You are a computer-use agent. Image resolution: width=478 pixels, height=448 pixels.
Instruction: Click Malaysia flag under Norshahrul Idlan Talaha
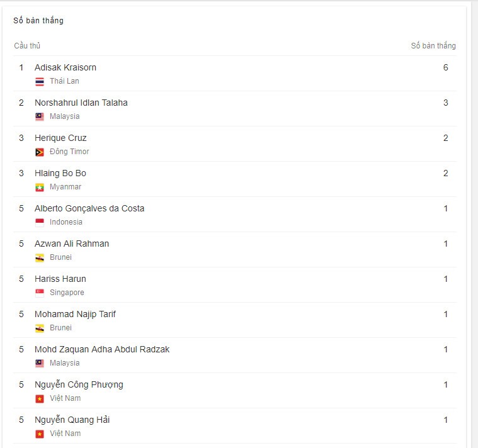pyautogui.click(x=40, y=116)
